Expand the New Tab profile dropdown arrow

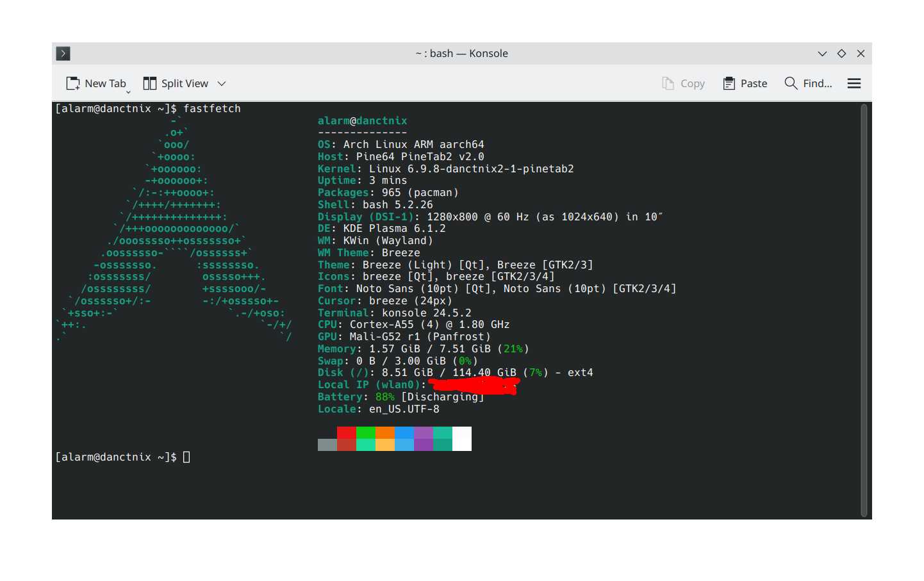point(128,92)
